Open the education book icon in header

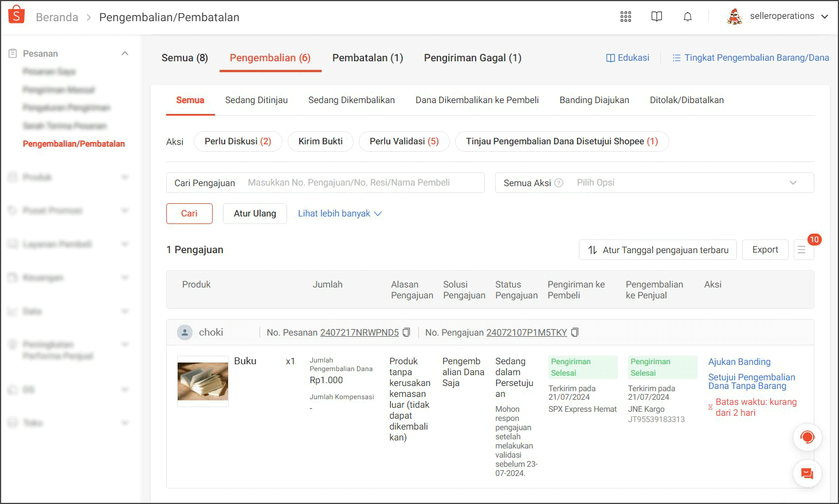656,17
